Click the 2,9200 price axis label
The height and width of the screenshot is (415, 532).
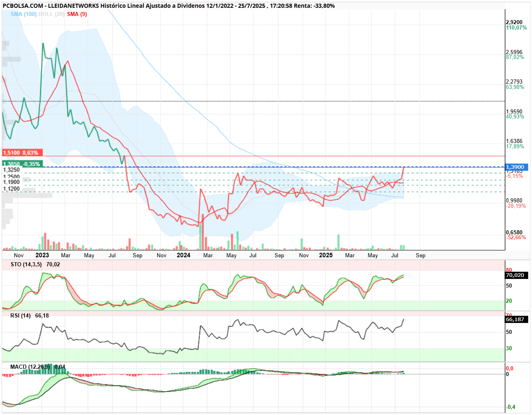514,23
